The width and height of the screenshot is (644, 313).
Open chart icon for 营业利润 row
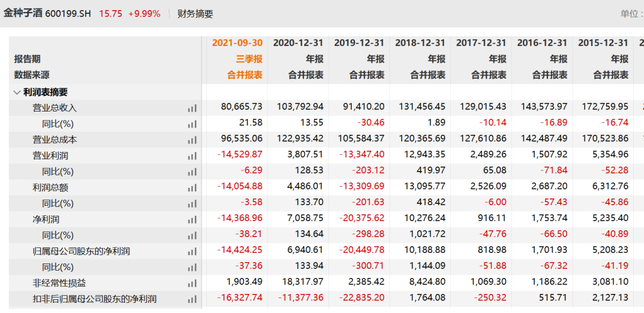[x=192, y=156]
